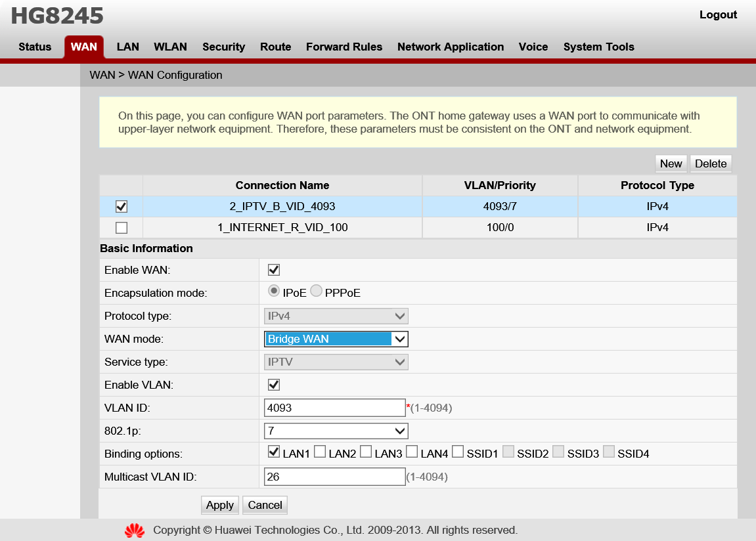Expand the 802.1p priority dropdown
The height and width of the screenshot is (541, 756).
(x=336, y=431)
